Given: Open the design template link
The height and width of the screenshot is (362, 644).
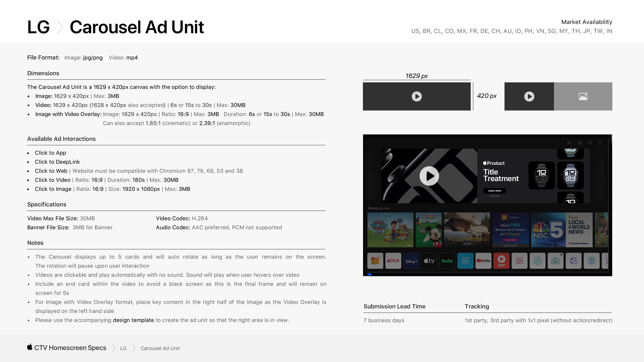Looking at the screenshot, I should pyautogui.click(x=133, y=320).
